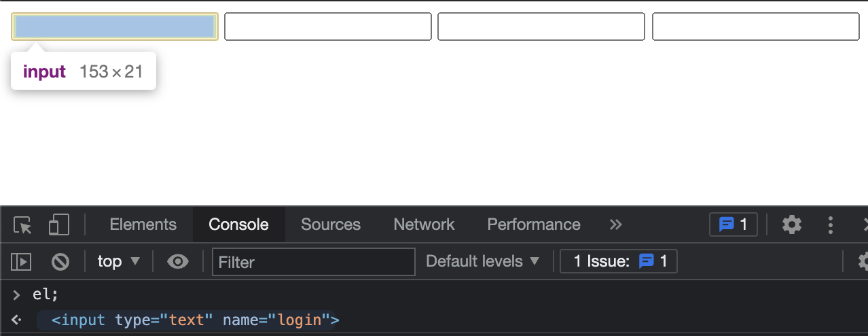Open the Sources tab
The height and width of the screenshot is (336, 868).
coord(331,224)
